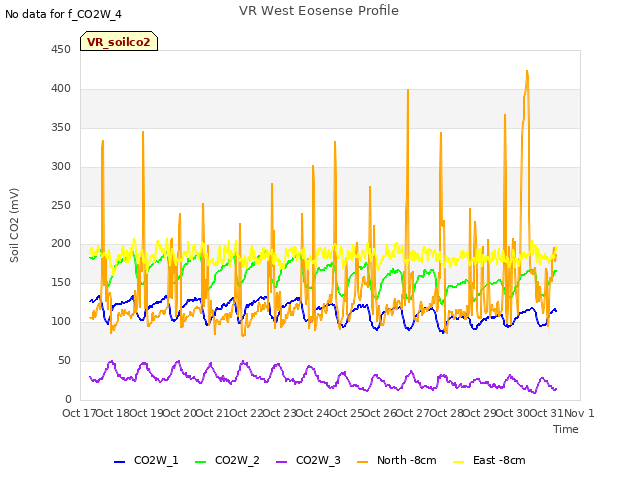This screenshot has height=480, width=640.
Task: Select the East -8cm legend label
Action: coord(499,460)
